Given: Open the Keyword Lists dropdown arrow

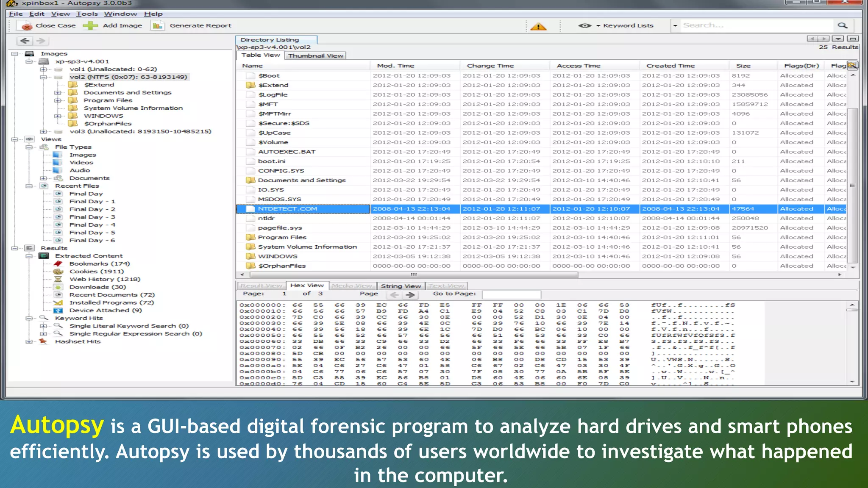Looking at the screenshot, I should pos(598,26).
